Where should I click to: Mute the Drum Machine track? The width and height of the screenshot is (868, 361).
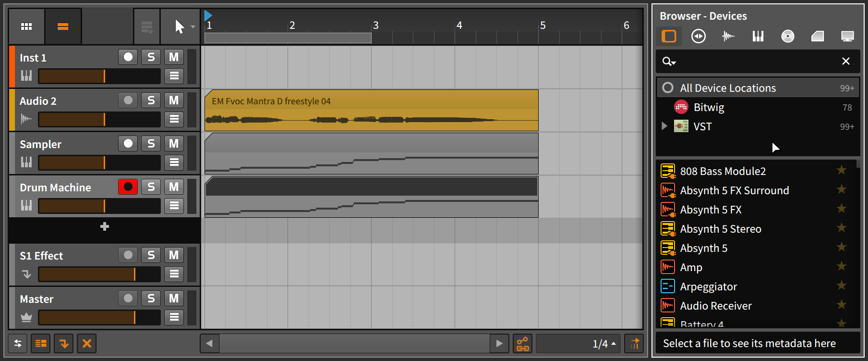pos(174,187)
